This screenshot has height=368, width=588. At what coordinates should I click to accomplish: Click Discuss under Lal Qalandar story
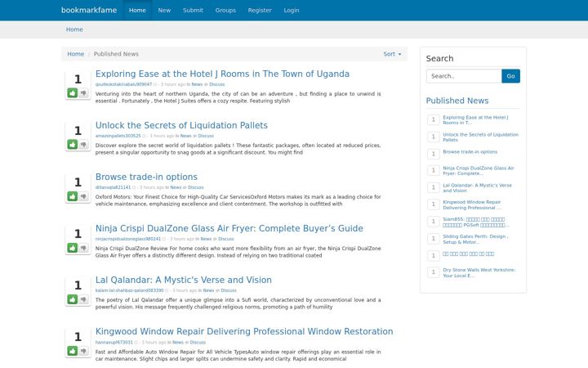(x=229, y=290)
